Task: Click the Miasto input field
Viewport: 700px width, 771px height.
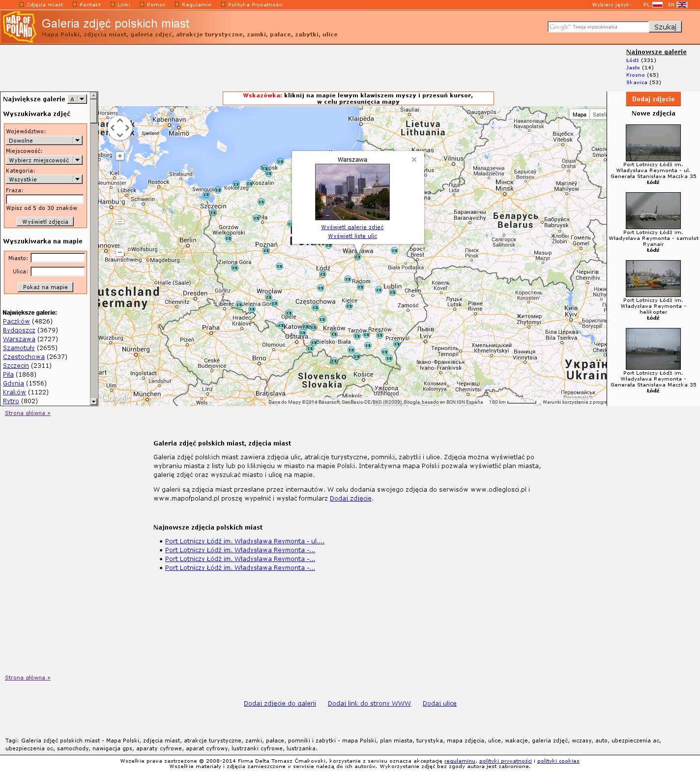Action: point(58,258)
